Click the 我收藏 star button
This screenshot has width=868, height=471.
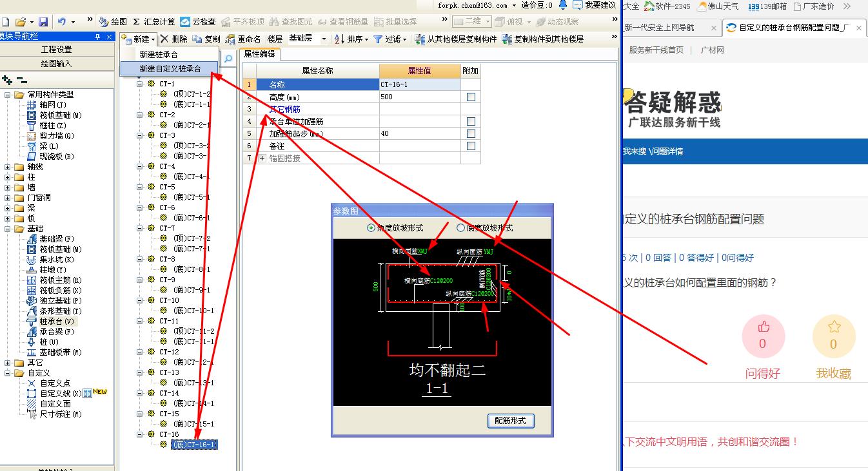coord(834,336)
